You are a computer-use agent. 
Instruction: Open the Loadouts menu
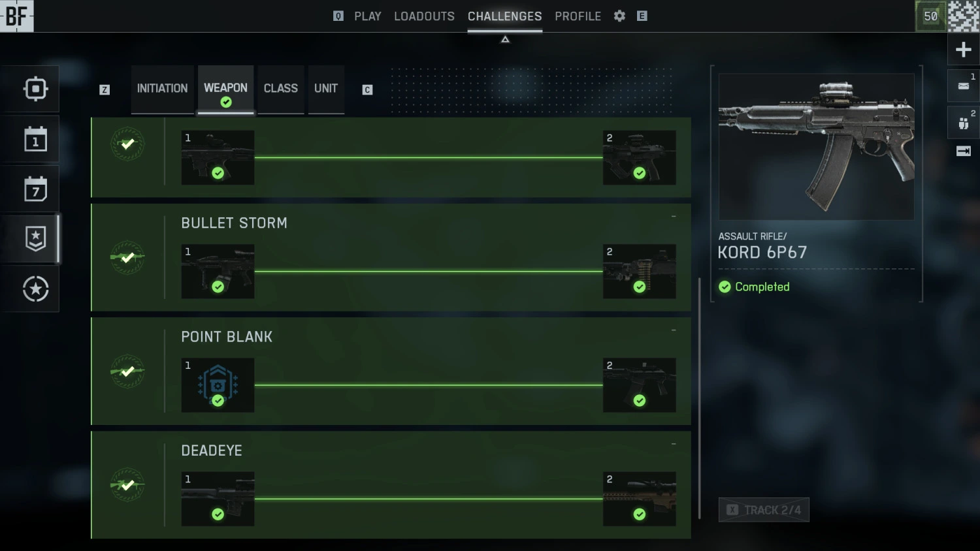pos(424,16)
